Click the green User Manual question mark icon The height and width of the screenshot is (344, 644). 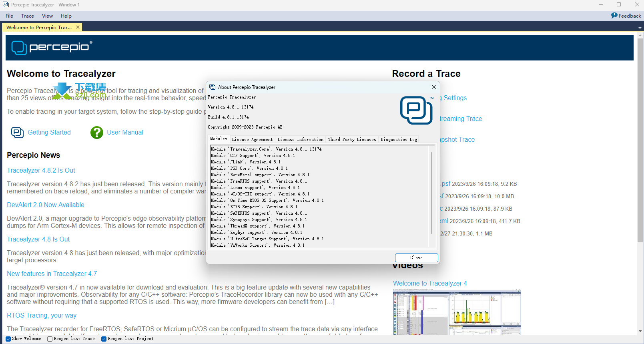pyautogui.click(x=97, y=133)
